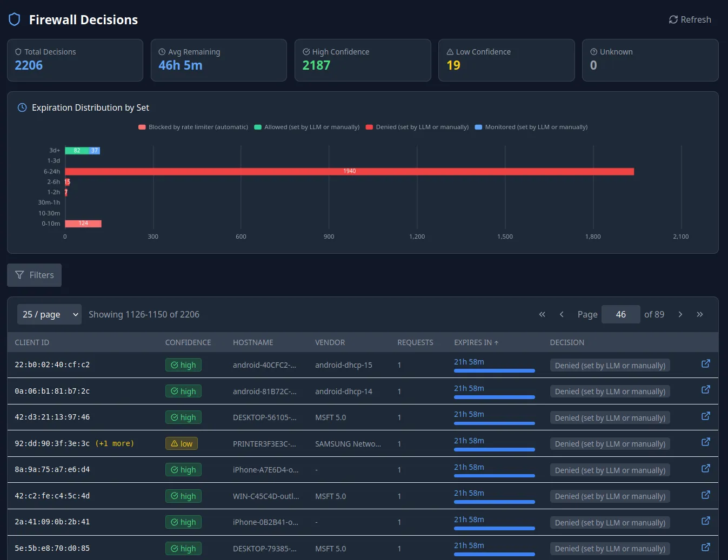Click the high badge for 0a:06:b1:81:b7:2c

tap(183, 391)
